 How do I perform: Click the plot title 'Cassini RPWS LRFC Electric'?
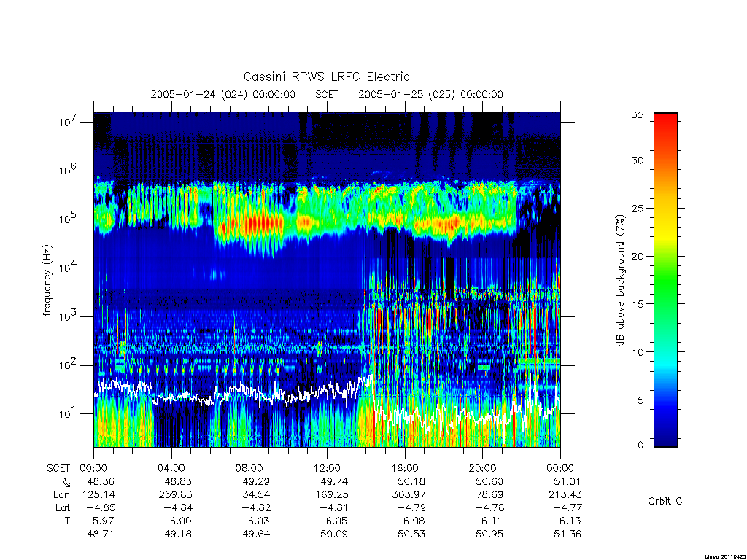326,77
